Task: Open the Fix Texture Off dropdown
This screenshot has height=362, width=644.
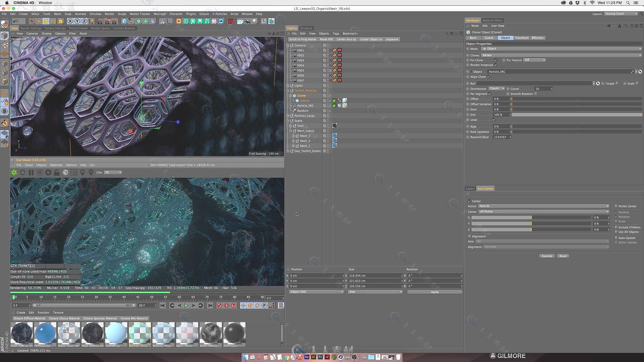Action: tap(535, 60)
